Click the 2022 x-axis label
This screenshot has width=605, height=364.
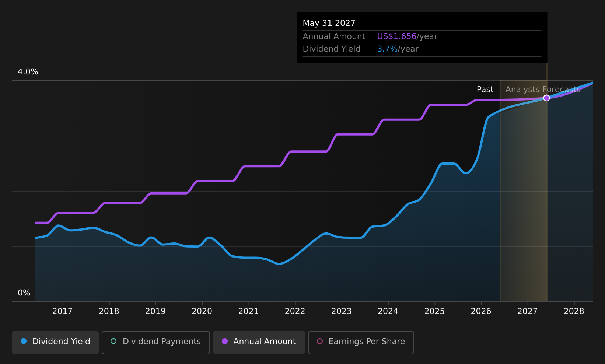[295, 311]
